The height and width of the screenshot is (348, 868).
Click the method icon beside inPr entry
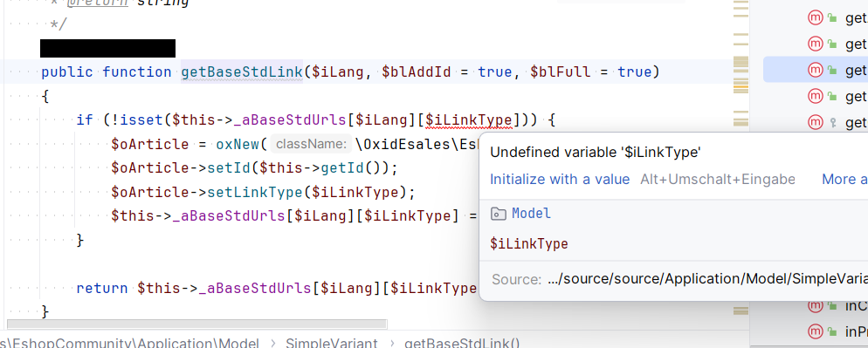tap(816, 331)
